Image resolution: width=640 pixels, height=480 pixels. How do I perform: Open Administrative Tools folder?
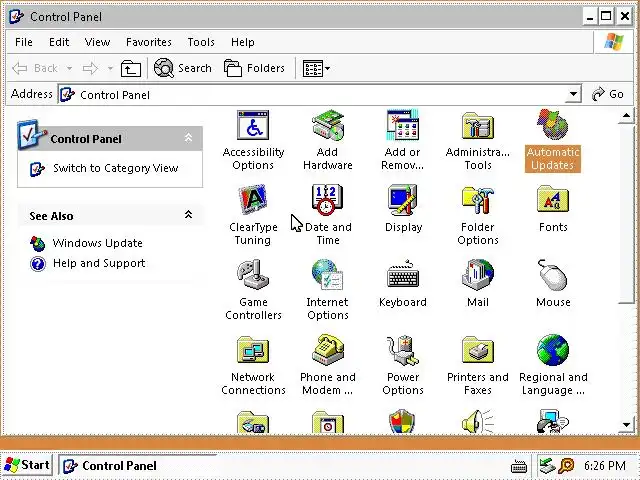(478, 140)
